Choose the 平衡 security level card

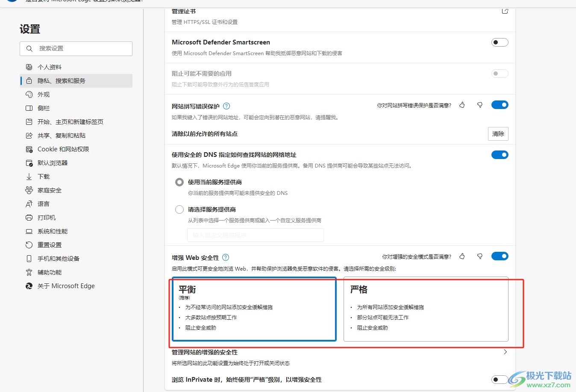[255, 309]
